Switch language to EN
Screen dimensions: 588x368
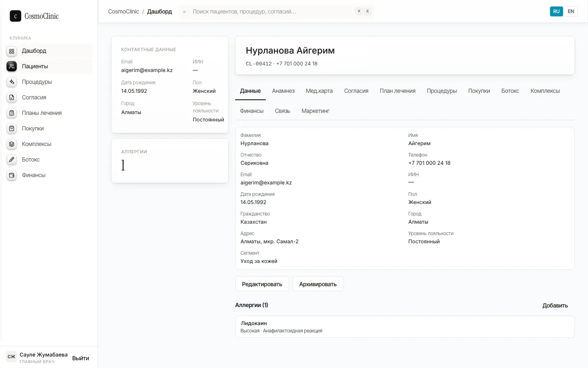[x=571, y=11]
